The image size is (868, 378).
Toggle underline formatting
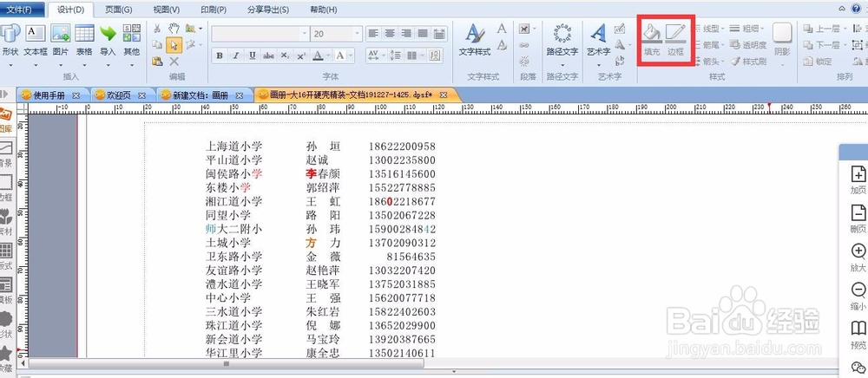pyautogui.click(x=253, y=55)
